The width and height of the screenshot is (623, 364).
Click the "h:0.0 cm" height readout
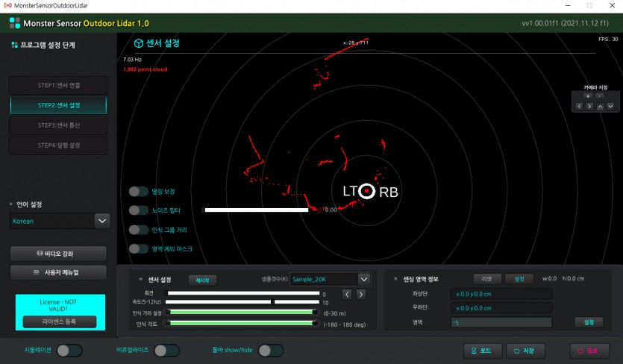[x=573, y=278]
